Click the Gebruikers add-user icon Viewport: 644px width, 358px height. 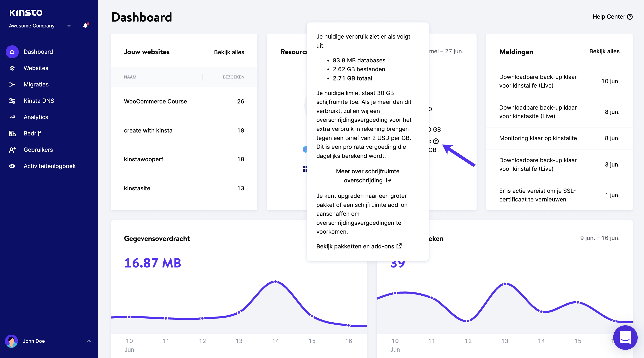(12, 150)
